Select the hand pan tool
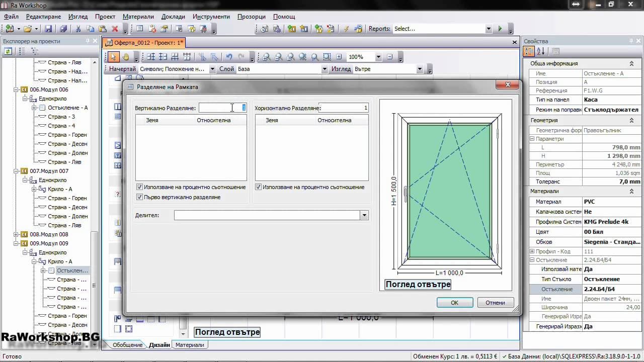 click(x=125, y=57)
